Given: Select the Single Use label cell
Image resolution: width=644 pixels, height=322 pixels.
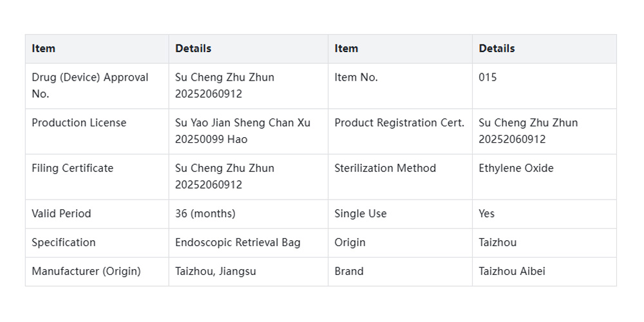Looking at the screenshot, I should [361, 214].
